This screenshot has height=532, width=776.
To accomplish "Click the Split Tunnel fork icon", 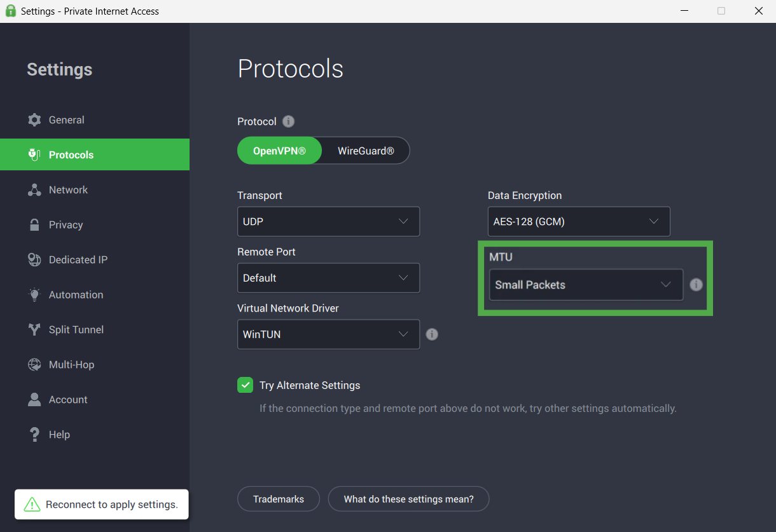I will [34, 329].
